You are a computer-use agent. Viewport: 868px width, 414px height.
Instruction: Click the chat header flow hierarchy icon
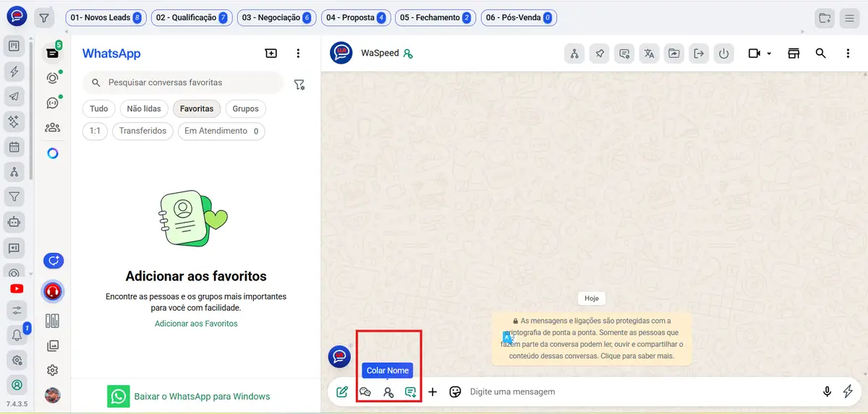click(574, 53)
